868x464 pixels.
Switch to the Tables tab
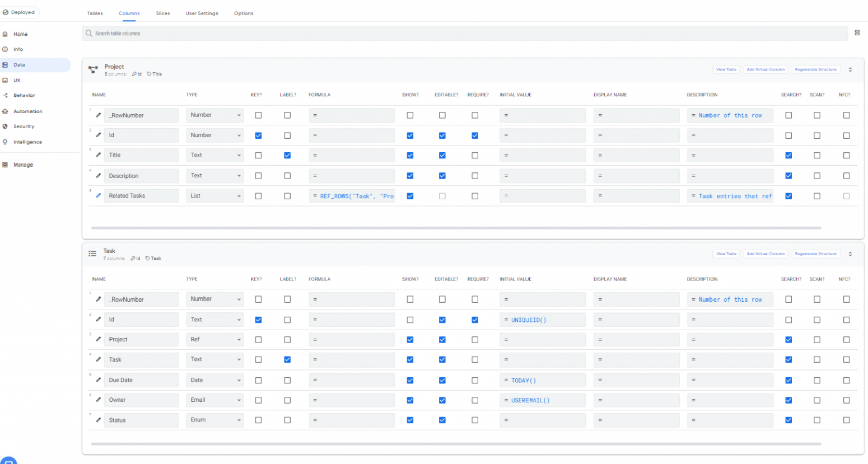click(x=95, y=13)
